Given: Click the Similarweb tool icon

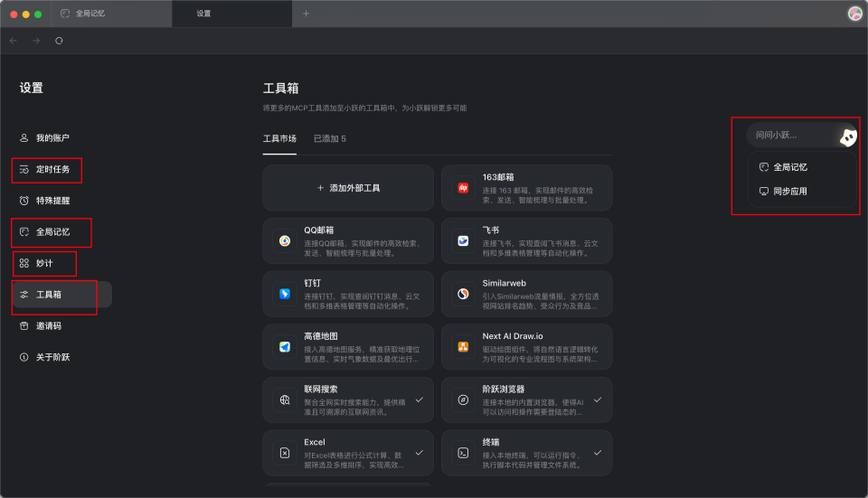Looking at the screenshot, I should coord(463,294).
